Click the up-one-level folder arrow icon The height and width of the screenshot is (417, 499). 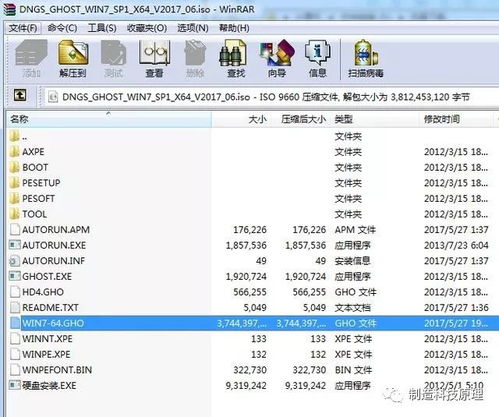[20, 96]
